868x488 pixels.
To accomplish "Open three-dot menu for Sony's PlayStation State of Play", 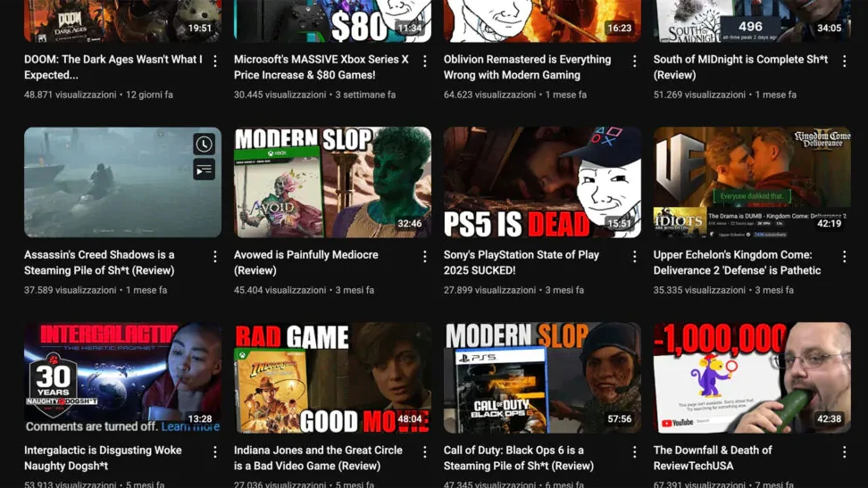I will [x=635, y=257].
